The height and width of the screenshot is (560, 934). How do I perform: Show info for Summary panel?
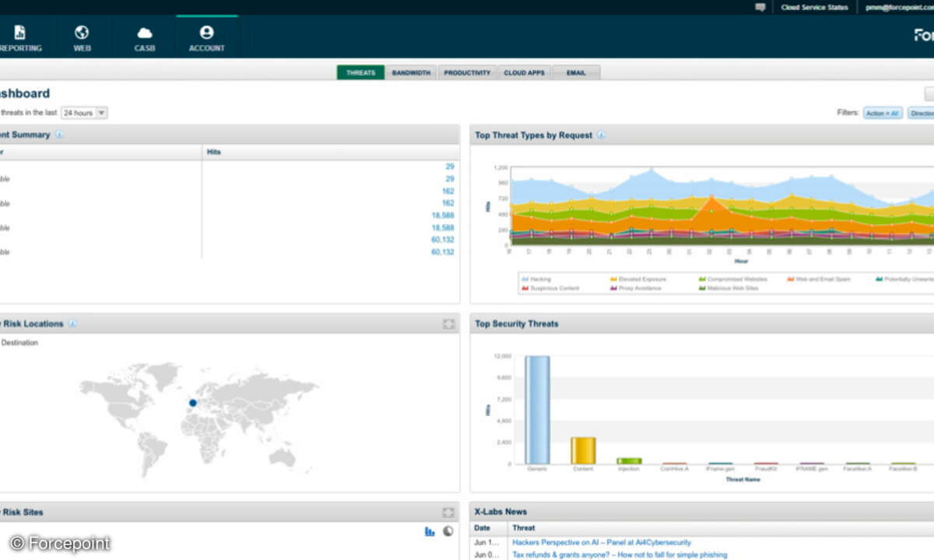(x=59, y=135)
